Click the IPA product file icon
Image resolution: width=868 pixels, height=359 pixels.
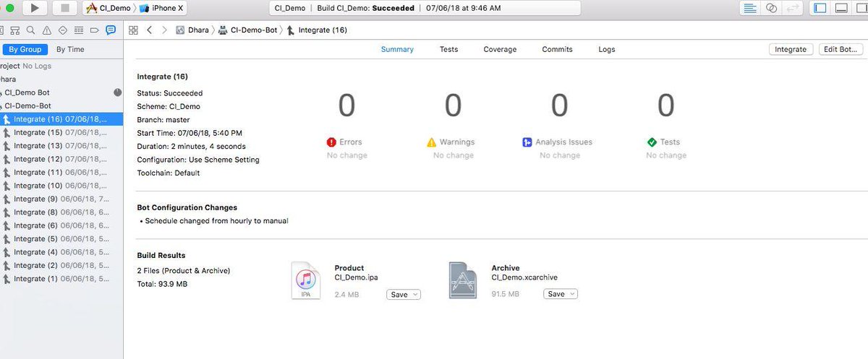point(305,281)
